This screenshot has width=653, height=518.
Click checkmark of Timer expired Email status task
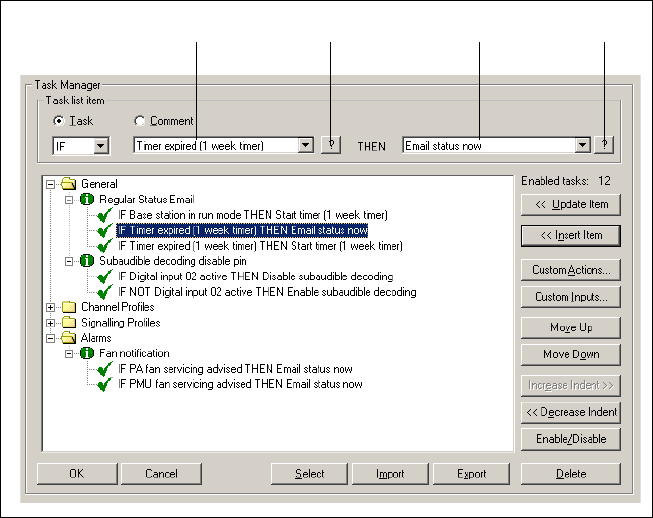point(105,230)
